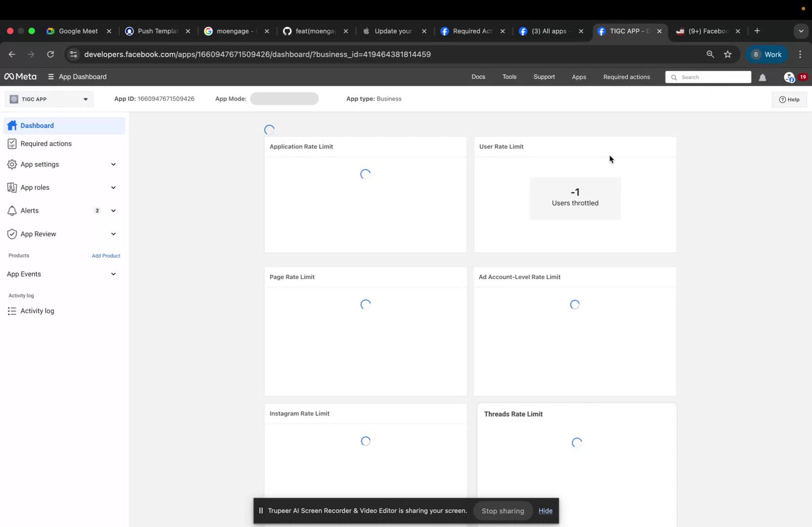
Task: Open the Meta home logo
Action: (20, 77)
